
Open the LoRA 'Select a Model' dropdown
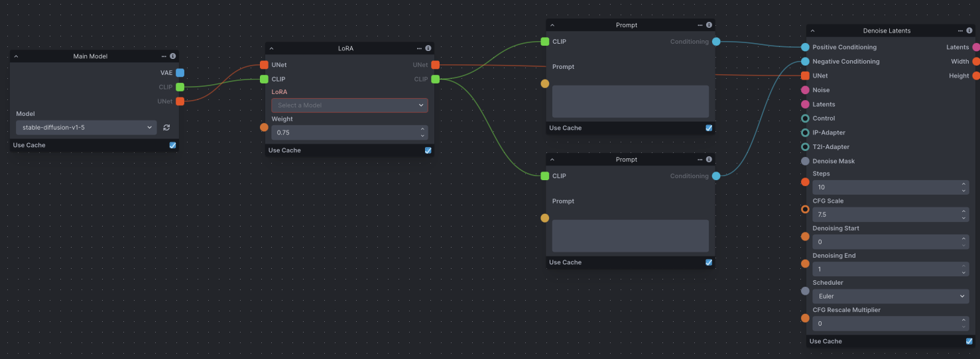coord(349,105)
